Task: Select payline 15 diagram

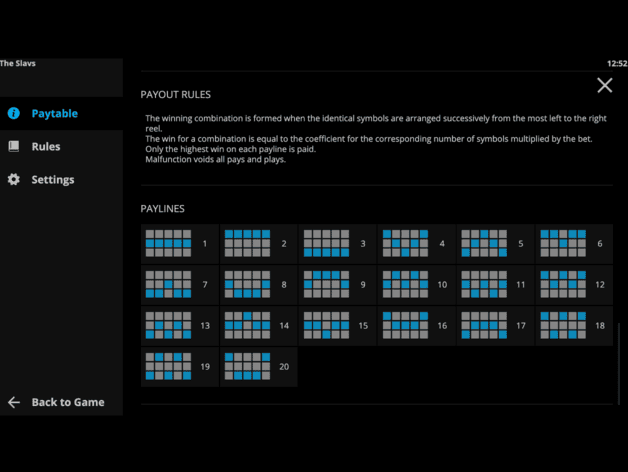Action: (326, 325)
